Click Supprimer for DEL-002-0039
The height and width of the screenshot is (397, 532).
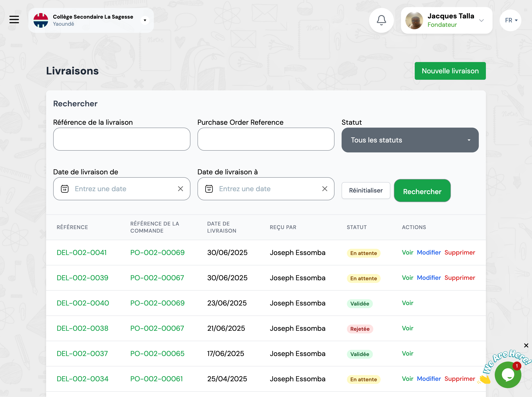coord(460,278)
